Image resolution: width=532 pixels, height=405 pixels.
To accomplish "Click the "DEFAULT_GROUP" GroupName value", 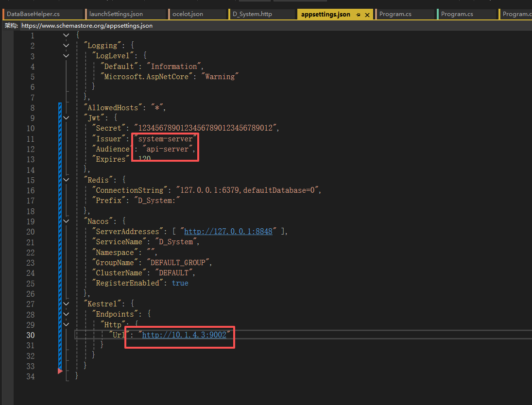I will coord(178,263).
